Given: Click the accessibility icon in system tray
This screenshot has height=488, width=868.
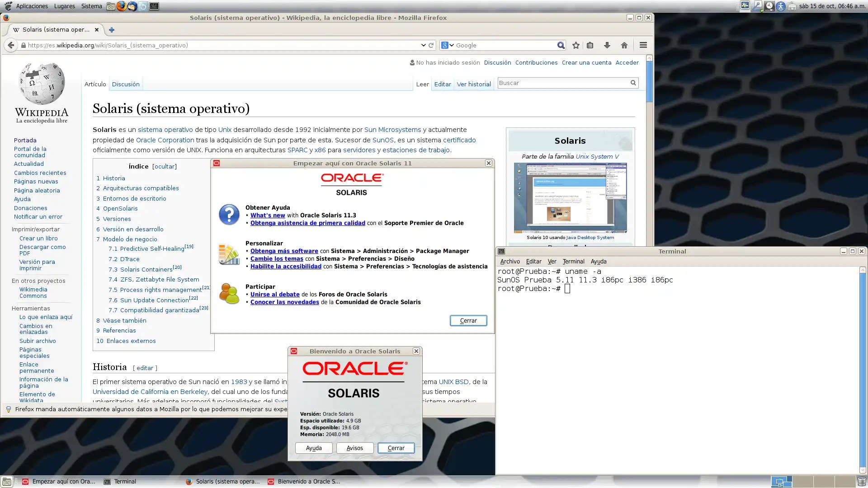Looking at the screenshot, I should click(780, 6).
